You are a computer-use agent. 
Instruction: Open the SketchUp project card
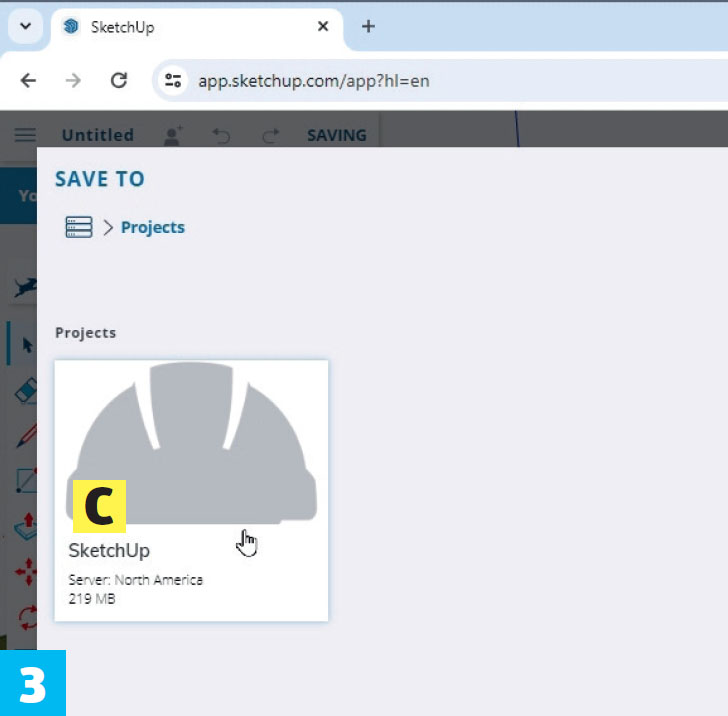(x=191, y=490)
